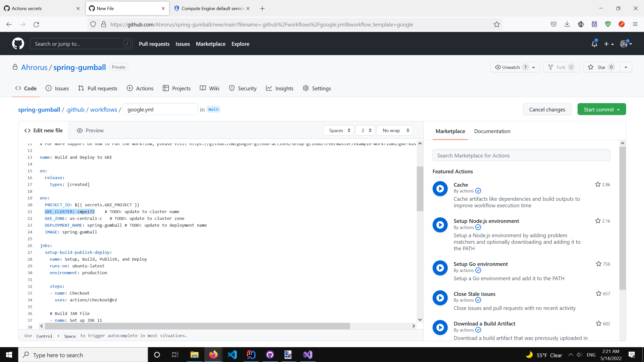Image resolution: width=644 pixels, height=362 pixels.
Task: Focus the Search Marketplace for Actions field
Action: (521, 155)
